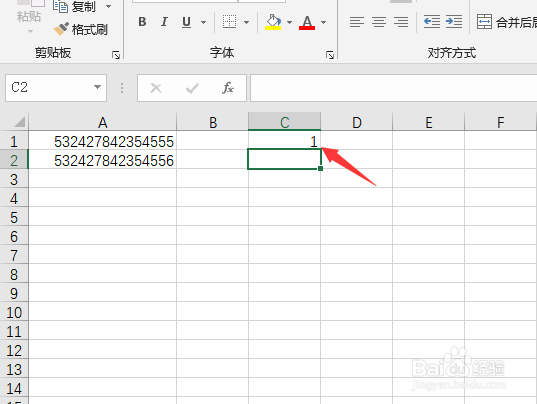Open the Name Box dropdown arrow
This screenshot has width=537, height=404.
click(98, 87)
